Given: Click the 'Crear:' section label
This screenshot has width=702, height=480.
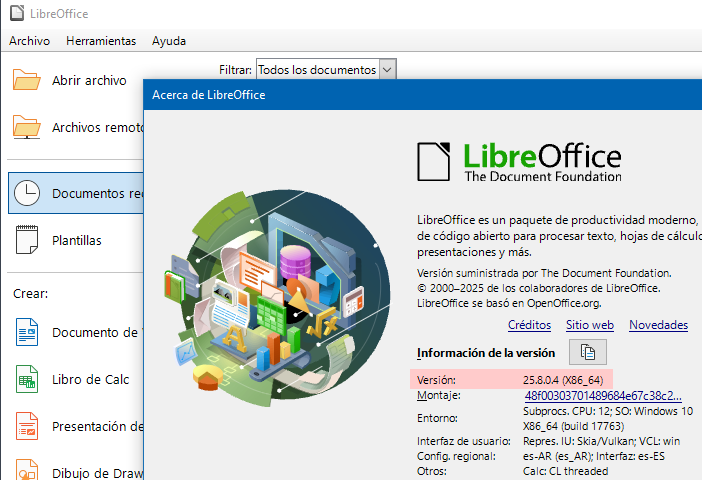Looking at the screenshot, I should click(x=30, y=294).
